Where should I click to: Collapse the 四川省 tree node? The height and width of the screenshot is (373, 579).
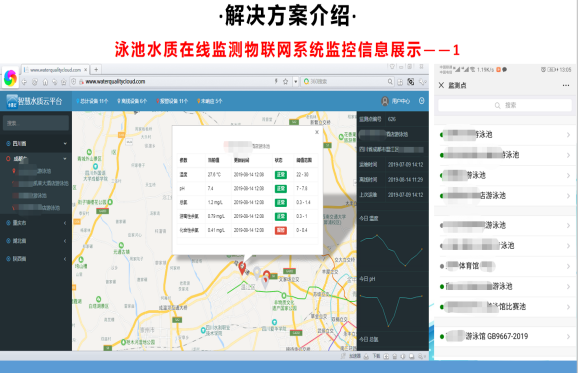[x=36, y=143]
